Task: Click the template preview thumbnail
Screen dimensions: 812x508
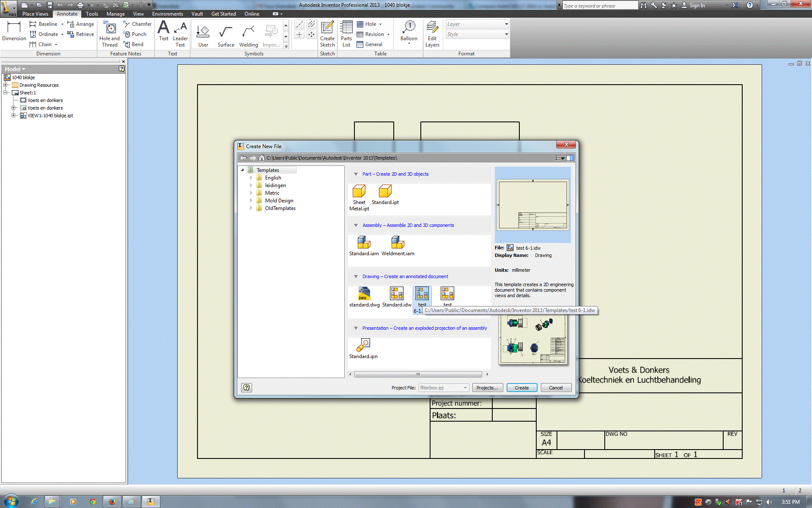Action: tap(532, 204)
